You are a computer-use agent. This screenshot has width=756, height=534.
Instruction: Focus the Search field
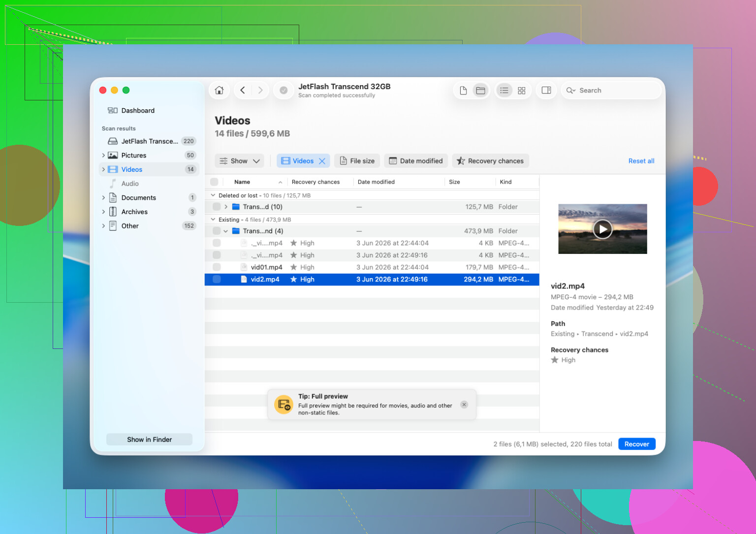[611, 91]
